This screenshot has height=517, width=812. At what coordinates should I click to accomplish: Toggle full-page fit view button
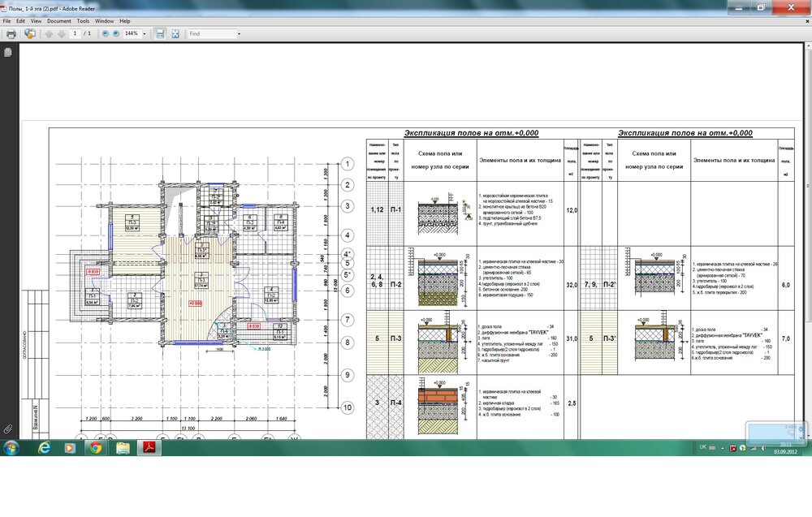[x=175, y=34]
